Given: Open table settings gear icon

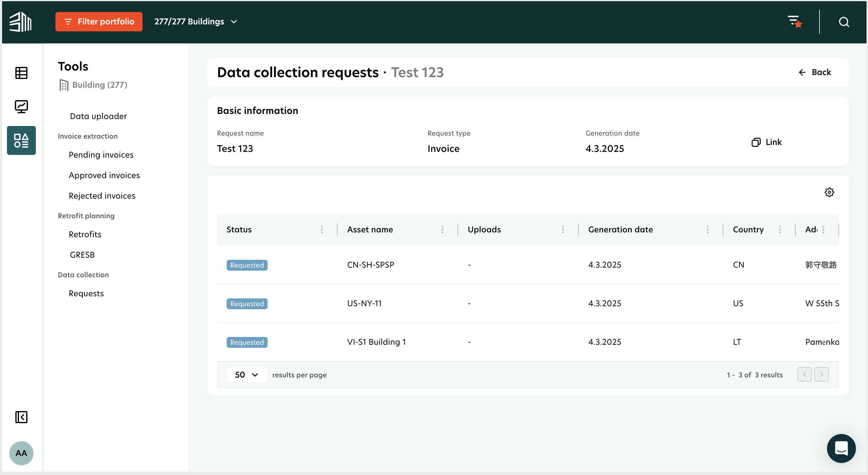Looking at the screenshot, I should 829,192.
